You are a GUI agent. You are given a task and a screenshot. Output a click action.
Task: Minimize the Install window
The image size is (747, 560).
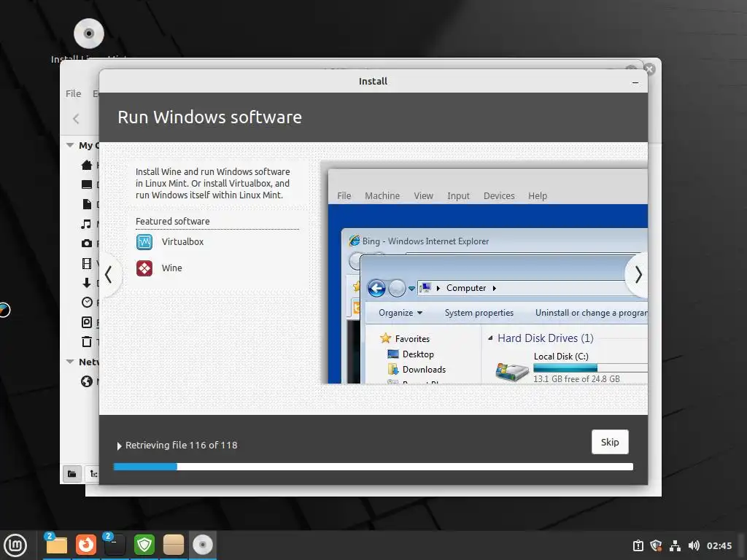pyautogui.click(x=635, y=82)
